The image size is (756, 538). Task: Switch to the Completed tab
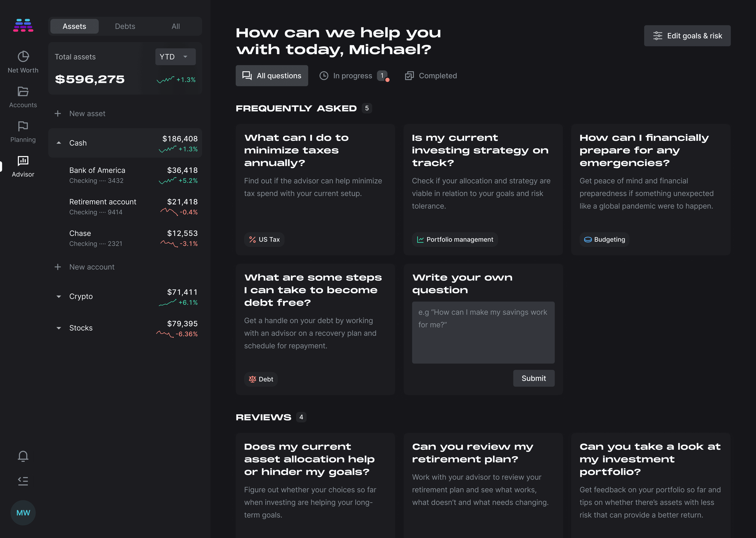[431, 76]
